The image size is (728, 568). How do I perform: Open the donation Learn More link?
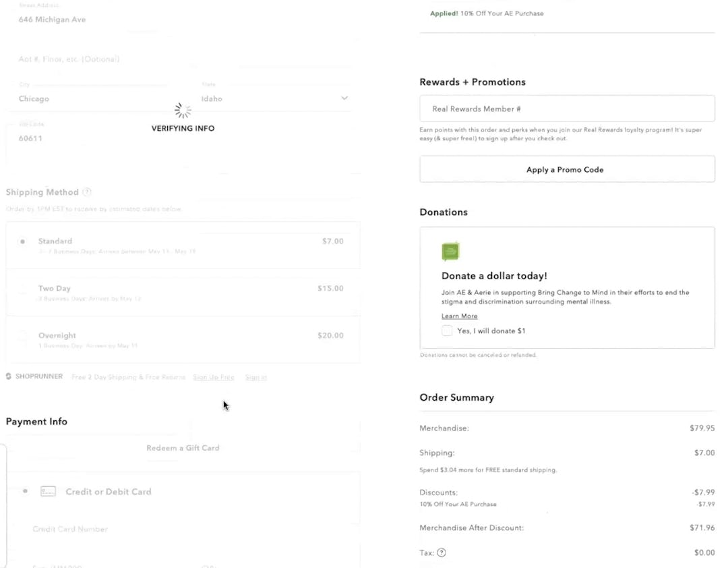point(459,316)
